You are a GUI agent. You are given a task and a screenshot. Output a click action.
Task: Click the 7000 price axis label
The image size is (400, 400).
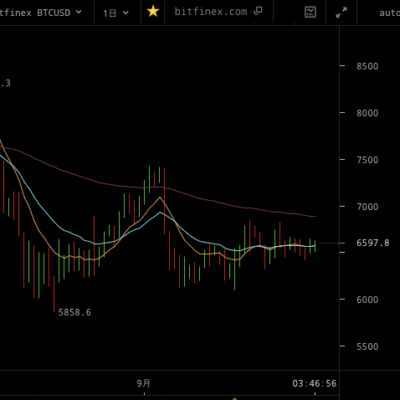tap(367, 207)
